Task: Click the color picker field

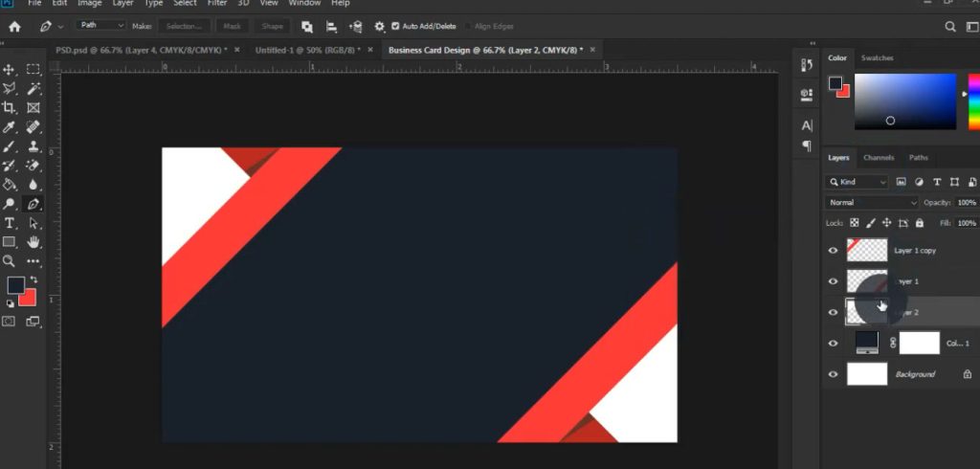Action: pos(905,101)
